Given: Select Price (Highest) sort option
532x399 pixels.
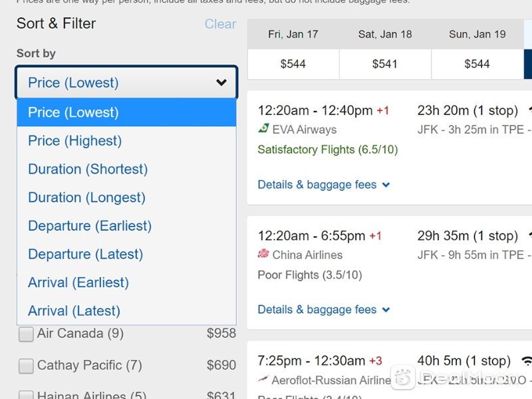Looking at the screenshot, I should (74, 141).
